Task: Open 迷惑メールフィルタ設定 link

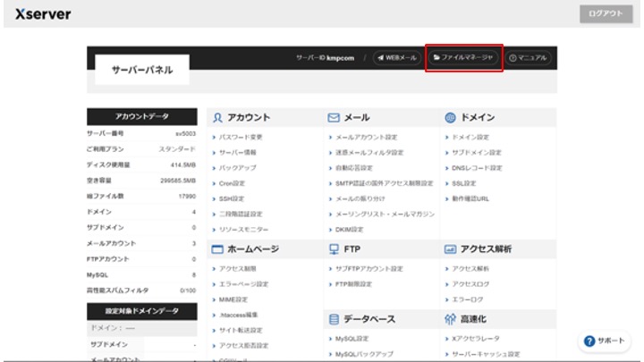Action: coord(369,152)
